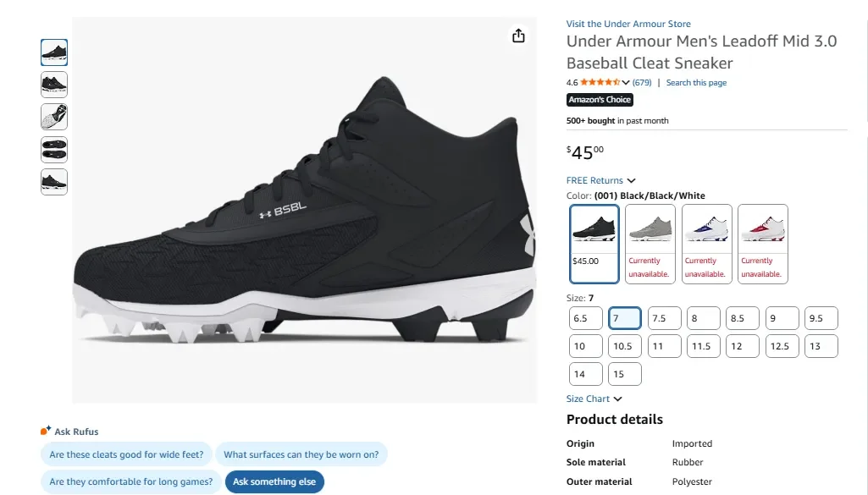This screenshot has width=868, height=495.
Task: Click the Search this page link
Action: coord(696,82)
